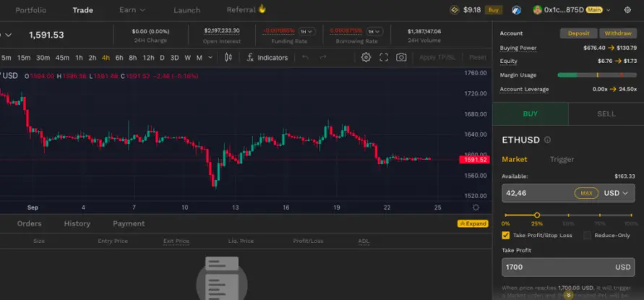This screenshot has height=300, width=644.
Task: Set chart interval to 3D
Action: coord(175,58)
